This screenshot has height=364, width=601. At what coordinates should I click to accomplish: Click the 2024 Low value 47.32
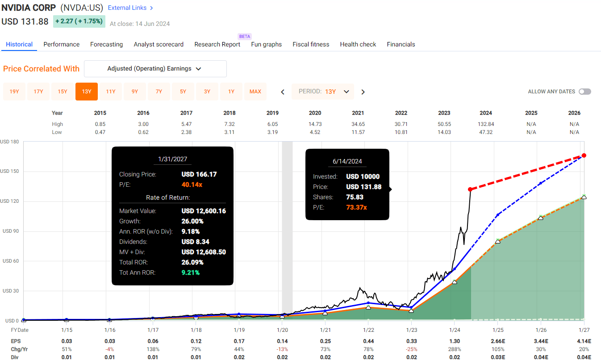tap(486, 132)
